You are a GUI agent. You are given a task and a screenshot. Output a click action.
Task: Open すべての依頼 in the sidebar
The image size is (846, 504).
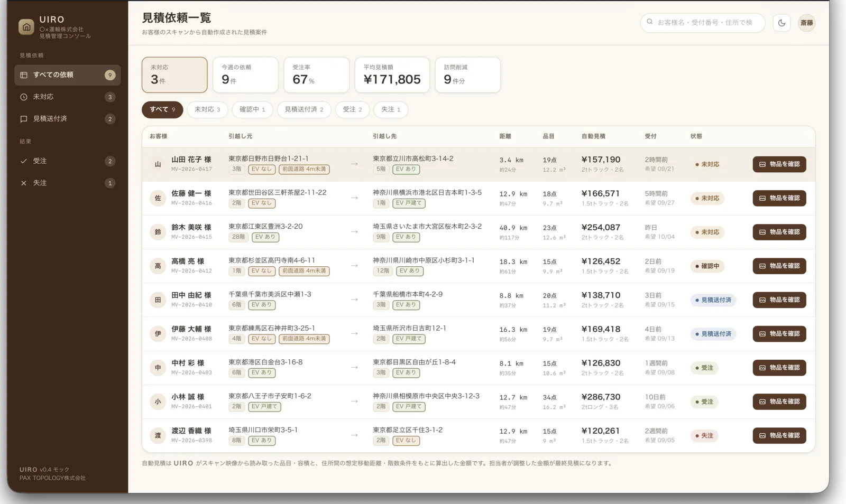tap(67, 75)
